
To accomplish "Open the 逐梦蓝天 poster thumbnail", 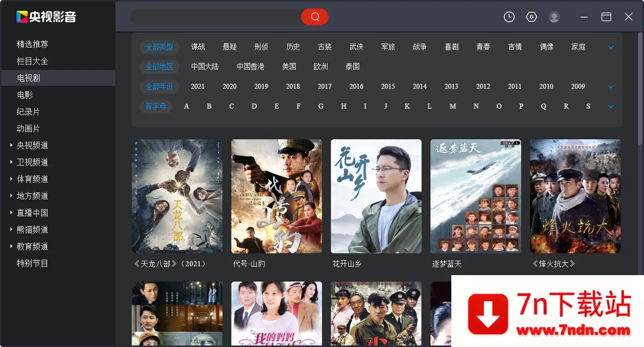I will [476, 196].
